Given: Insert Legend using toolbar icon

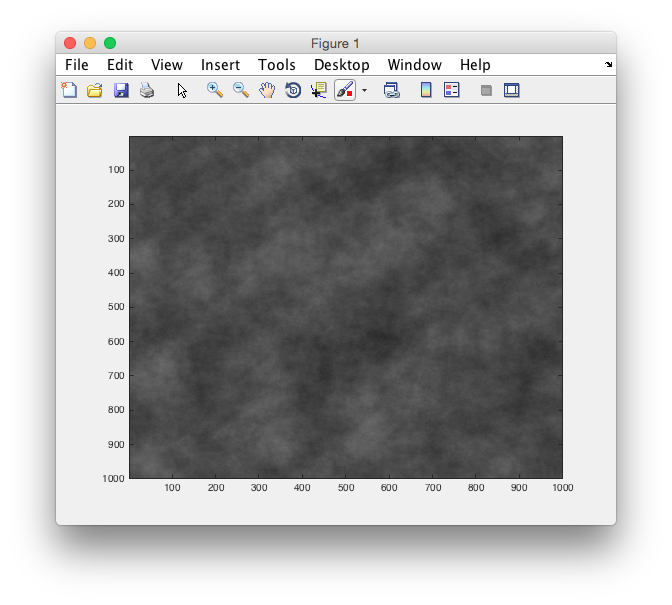Looking at the screenshot, I should [452, 90].
